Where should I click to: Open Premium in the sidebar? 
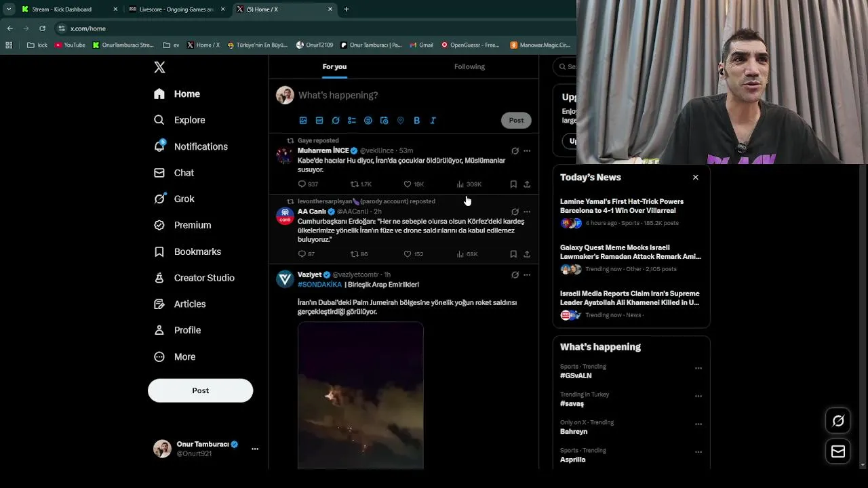(182, 225)
